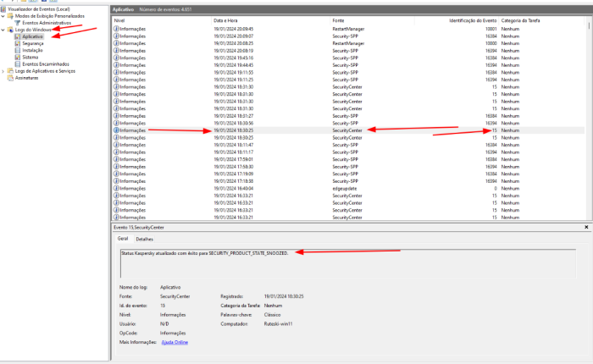Sort by Identificação do Evento column header
The image size is (593, 364).
click(457, 20)
